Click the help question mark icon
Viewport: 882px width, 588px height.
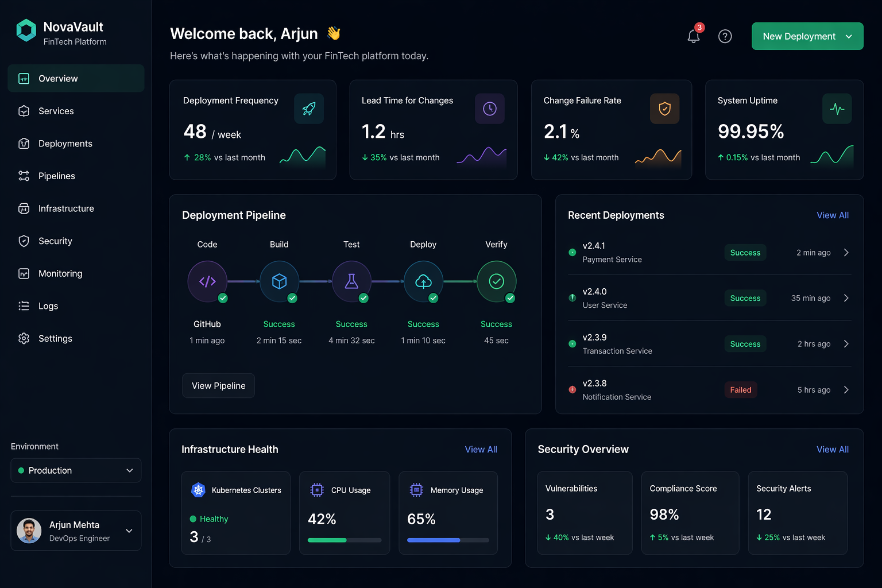[x=725, y=36]
